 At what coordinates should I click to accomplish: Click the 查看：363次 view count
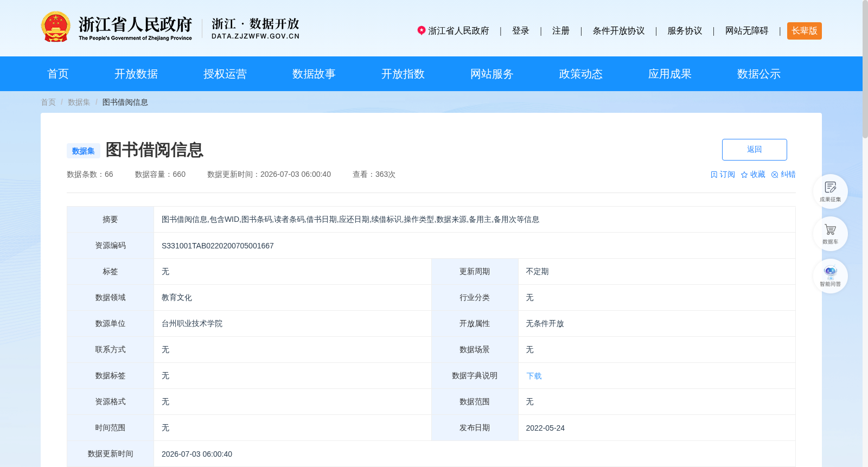point(374,174)
